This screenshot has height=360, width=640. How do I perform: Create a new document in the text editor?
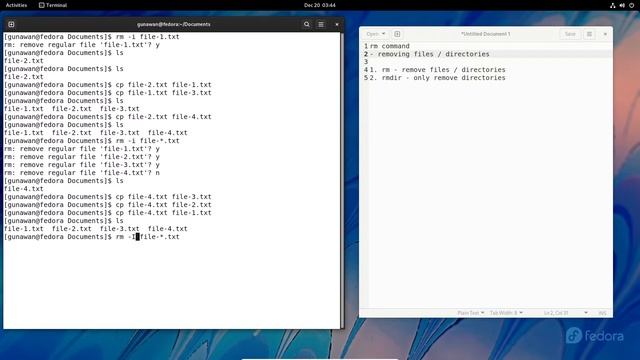pos(397,34)
